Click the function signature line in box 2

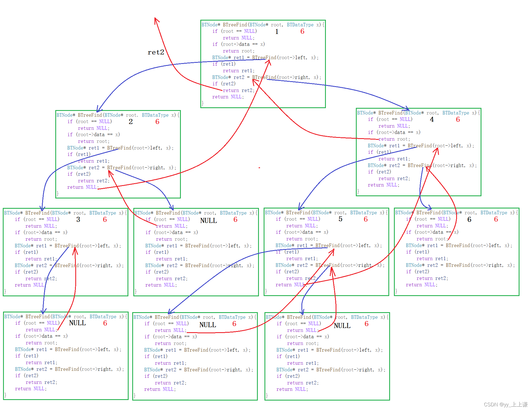[118, 115]
